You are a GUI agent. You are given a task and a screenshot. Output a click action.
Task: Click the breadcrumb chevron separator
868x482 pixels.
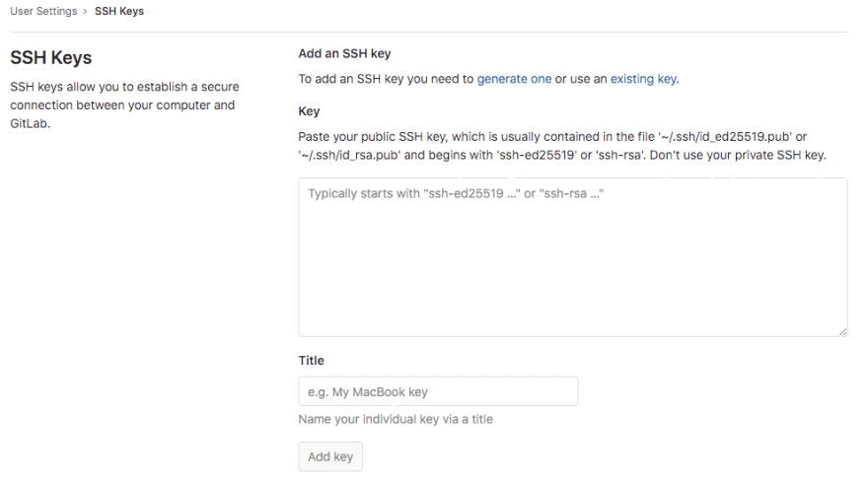click(85, 11)
